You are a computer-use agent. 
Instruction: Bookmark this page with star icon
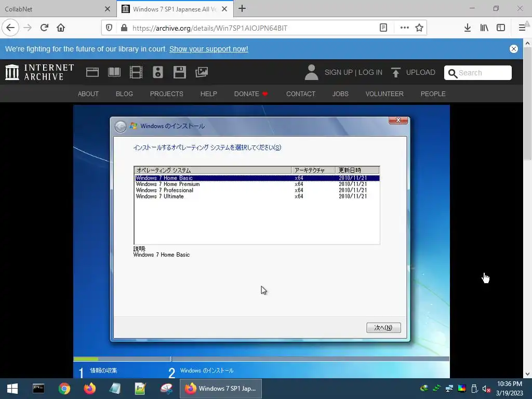pyautogui.click(x=419, y=28)
